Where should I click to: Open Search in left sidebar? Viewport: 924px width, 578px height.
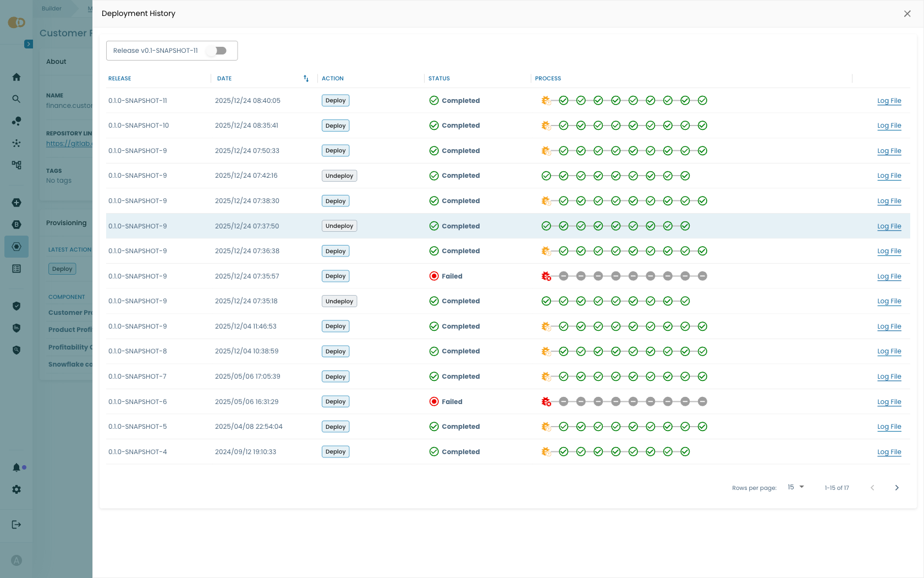click(x=16, y=99)
